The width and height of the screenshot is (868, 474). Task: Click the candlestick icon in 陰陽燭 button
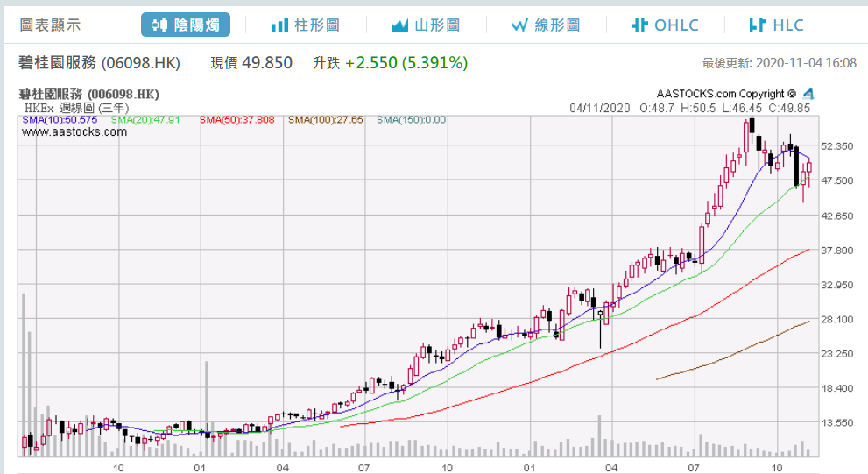coord(159,25)
